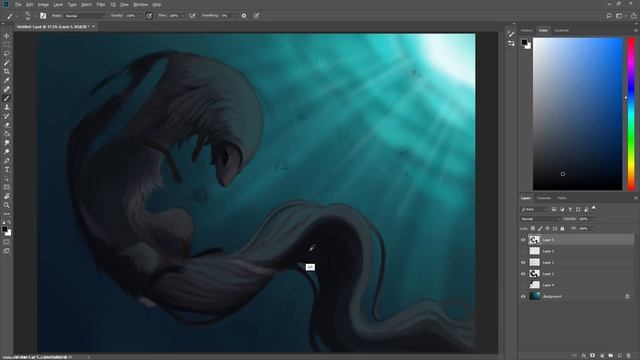Open the Window menu
This screenshot has height=360, width=640.
pyautogui.click(x=140, y=4)
